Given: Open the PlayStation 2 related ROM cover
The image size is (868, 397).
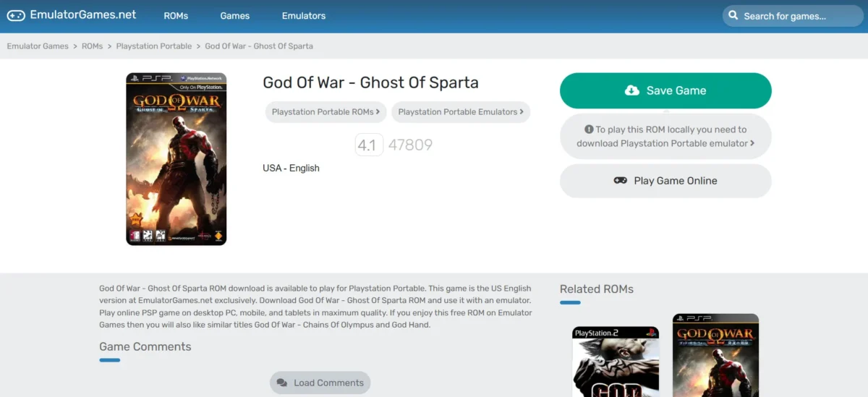Looking at the screenshot, I should click(616, 362).
